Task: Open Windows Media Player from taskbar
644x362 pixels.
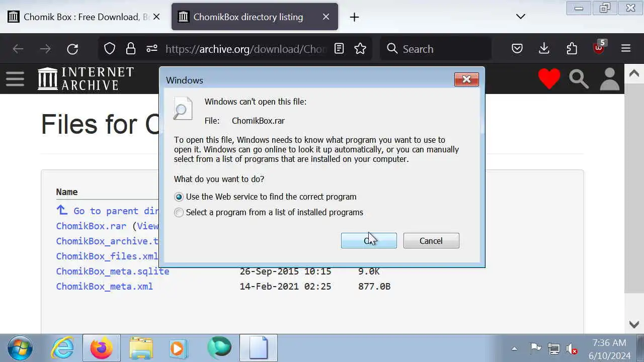Action: tap(179, 348)
